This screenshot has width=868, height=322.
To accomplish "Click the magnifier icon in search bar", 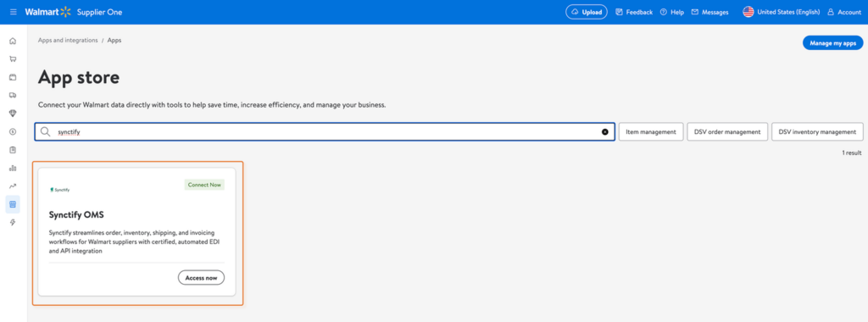I will point(46,131).
